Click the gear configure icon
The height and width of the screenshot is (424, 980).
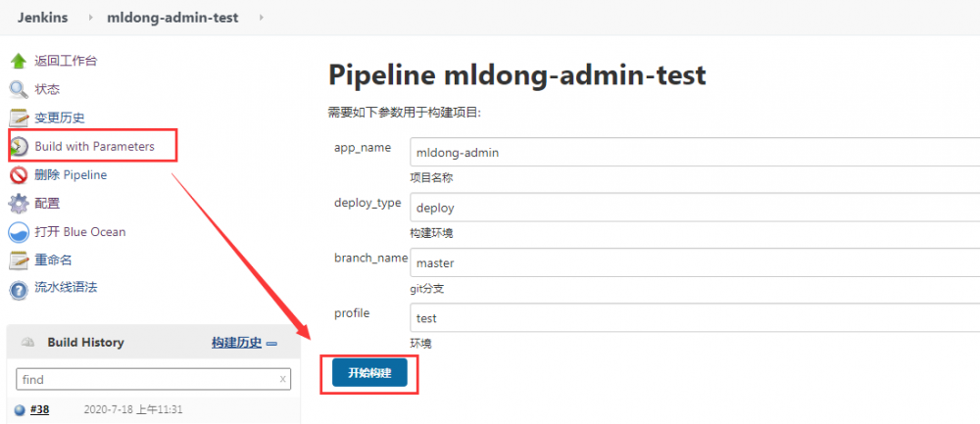point(19,204)
